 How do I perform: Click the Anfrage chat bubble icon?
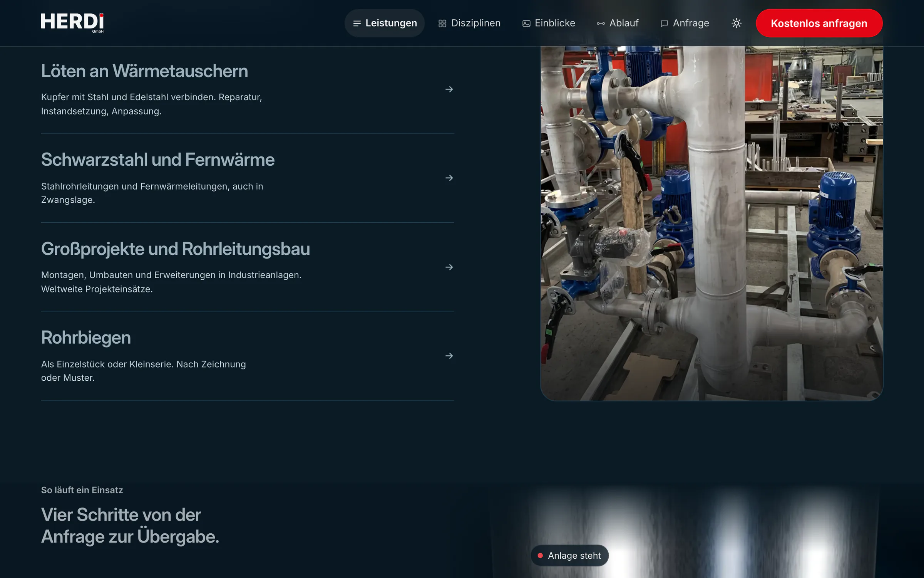pyautogui.click(x=664, y=24)
